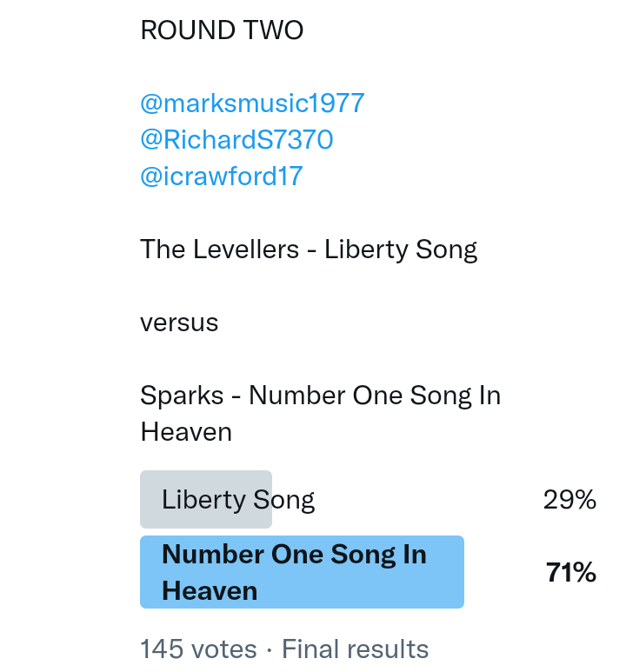The height and width of the screenshot is (672, 626).
Task: Click Number One Song In in tweet body
Action: [375, 396]
